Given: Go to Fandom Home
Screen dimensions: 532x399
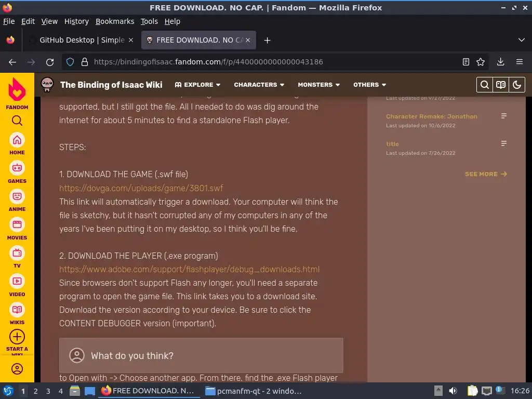Looking at the screenshot, I should click(x=17, y=144).
